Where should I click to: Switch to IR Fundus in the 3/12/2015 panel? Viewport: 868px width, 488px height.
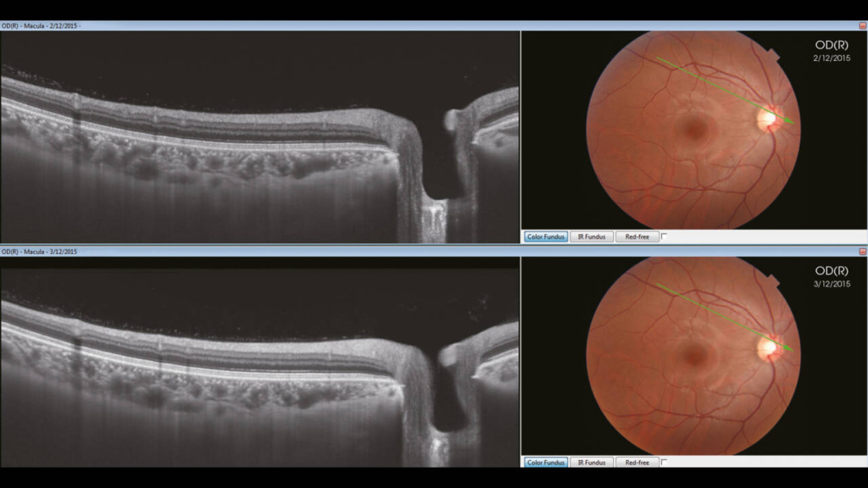pyautogui.click(x=592, y=463)
